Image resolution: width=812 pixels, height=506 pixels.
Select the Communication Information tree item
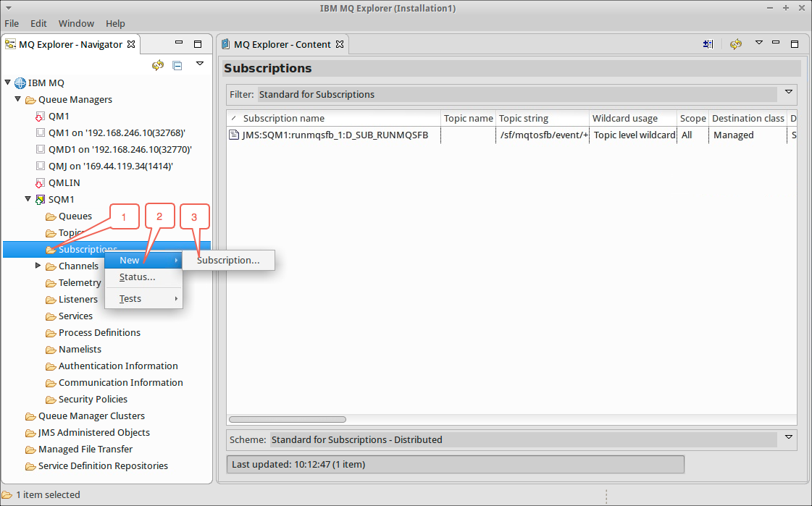(121, 382)
